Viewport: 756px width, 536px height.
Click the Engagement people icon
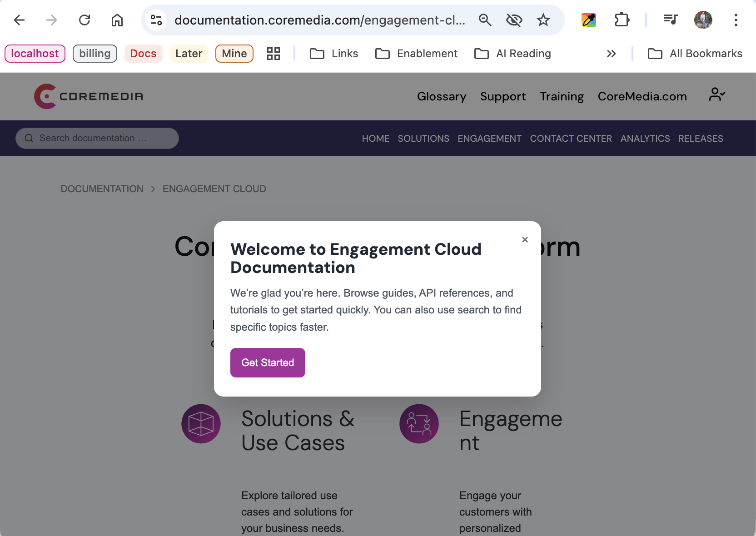coord(419,424)
